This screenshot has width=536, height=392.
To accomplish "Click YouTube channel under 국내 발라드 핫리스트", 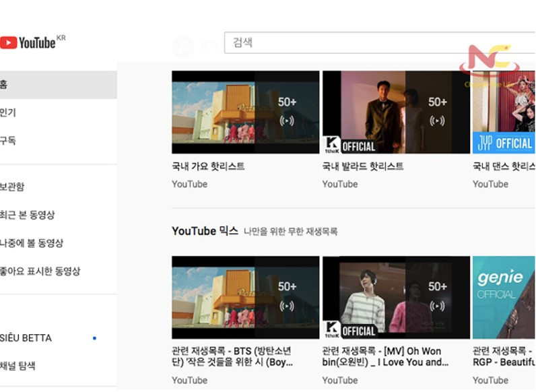I will 340,184.
